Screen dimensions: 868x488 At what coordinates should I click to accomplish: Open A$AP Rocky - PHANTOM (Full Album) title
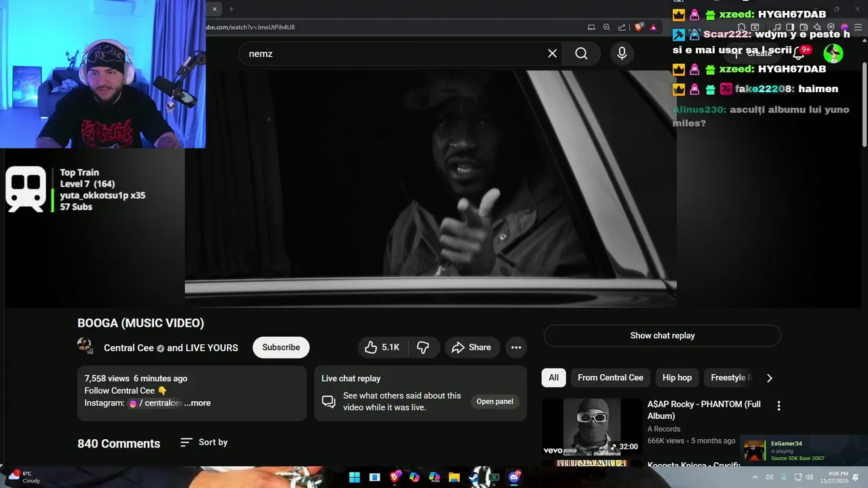coord(704,410)
